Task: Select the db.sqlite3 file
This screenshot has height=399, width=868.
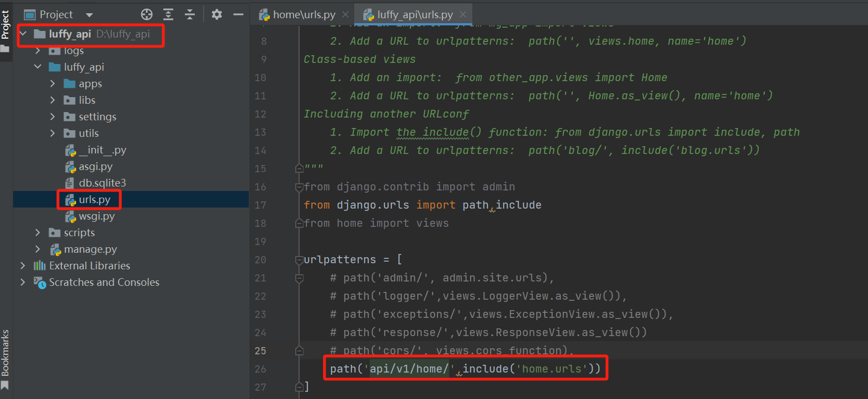Action: click(103, 183)
